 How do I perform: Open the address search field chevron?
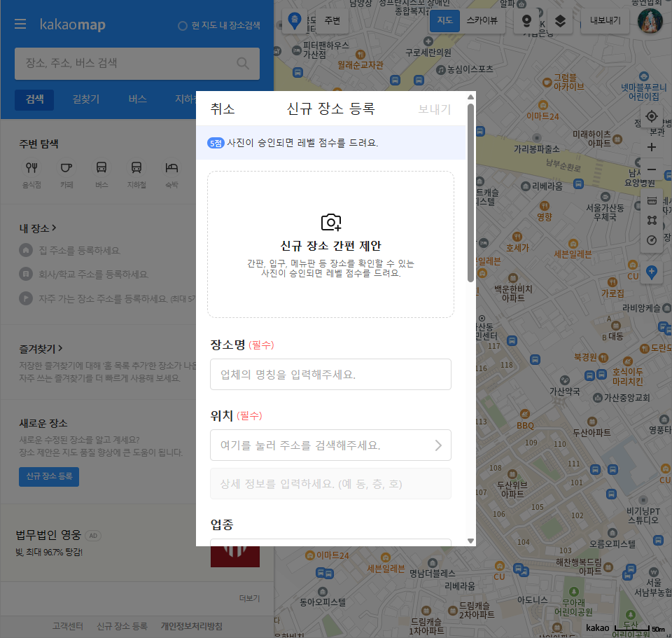[438, 445]
